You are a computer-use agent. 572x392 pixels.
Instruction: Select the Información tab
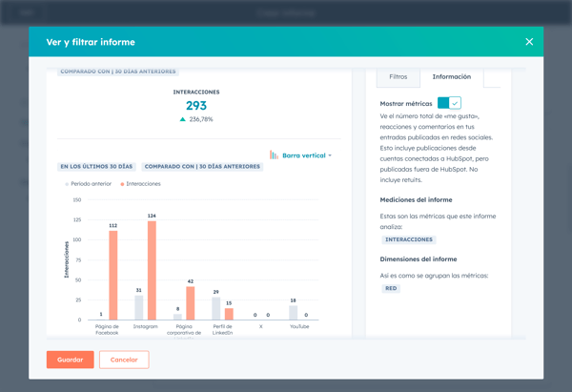pos(451,76)
